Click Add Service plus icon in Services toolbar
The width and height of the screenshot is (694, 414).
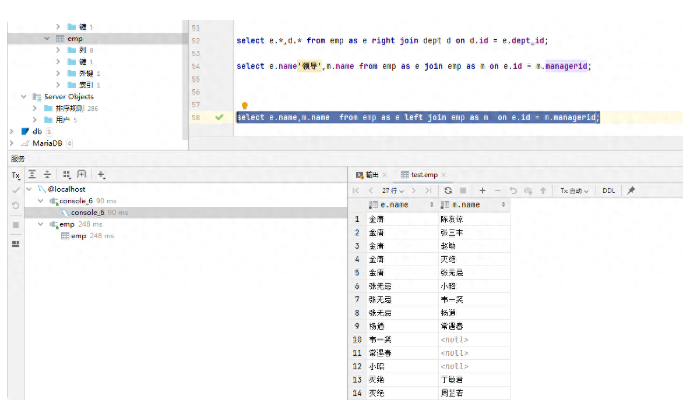click(101, 174)
